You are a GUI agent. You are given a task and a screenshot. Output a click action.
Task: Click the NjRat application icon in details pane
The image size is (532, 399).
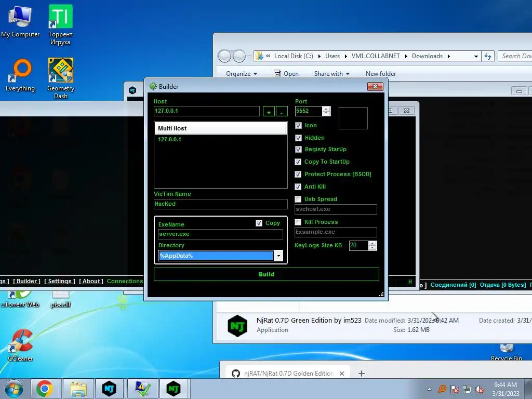click(x=237, y=326)
